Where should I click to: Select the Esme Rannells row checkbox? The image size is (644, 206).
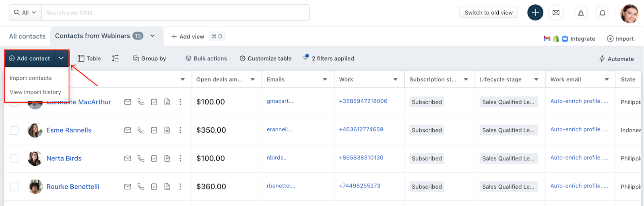pyautogui.click(x=14, y=130)
